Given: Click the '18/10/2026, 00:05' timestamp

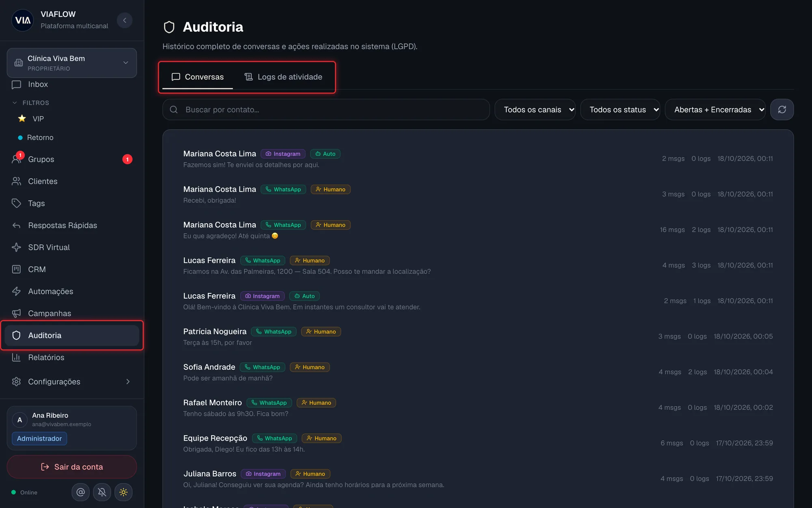Looking at the screenshot, I should click(743, 336).
